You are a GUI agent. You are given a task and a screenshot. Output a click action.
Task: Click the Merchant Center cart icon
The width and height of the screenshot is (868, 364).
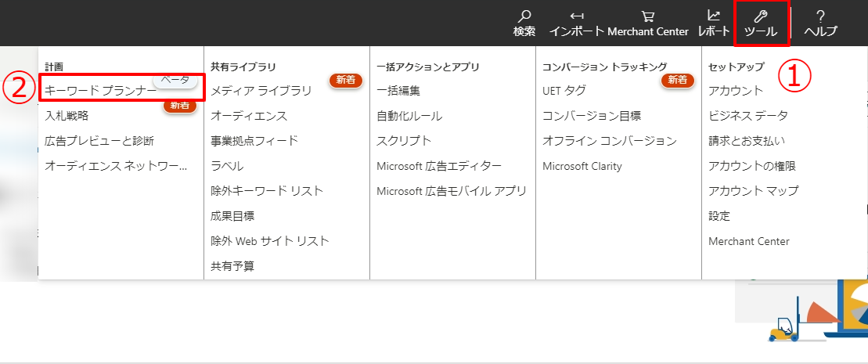(x=647, y=16)
